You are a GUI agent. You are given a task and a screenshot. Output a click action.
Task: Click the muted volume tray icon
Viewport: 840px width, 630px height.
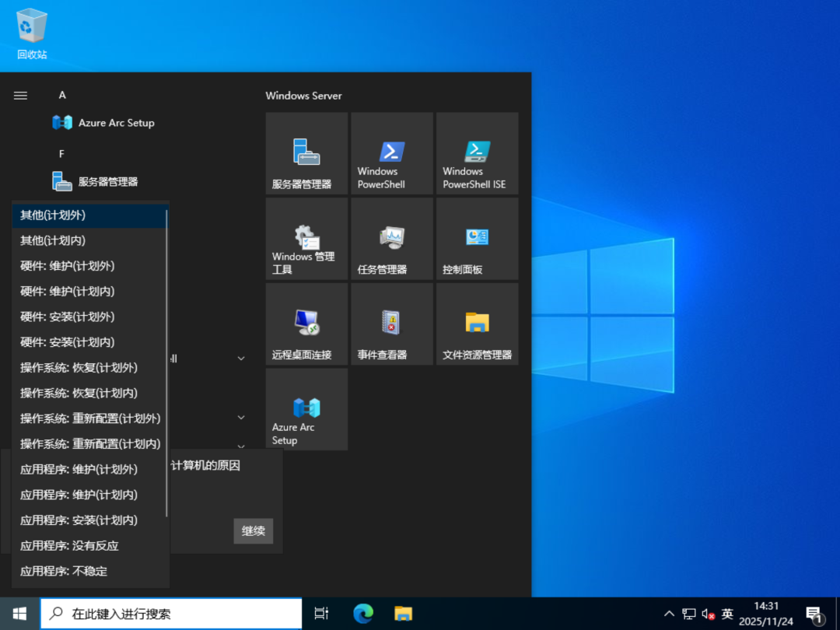(709, 614)
